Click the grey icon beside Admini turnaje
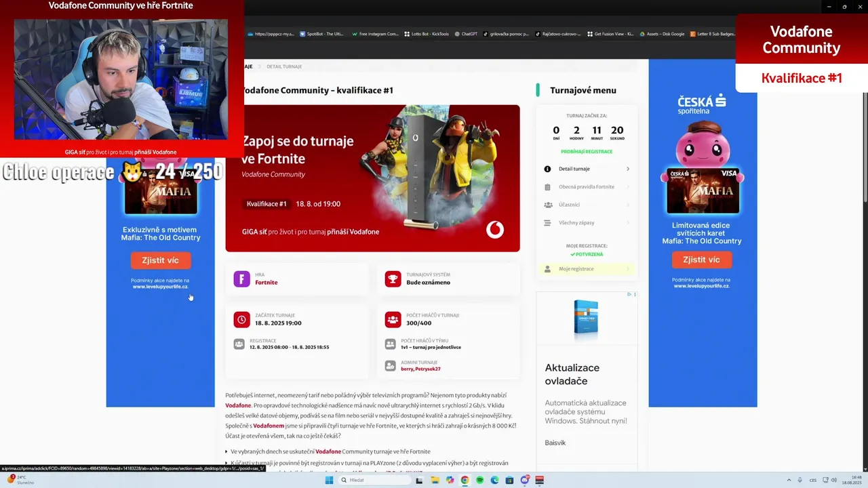868x488 pixels. [390, 365]
